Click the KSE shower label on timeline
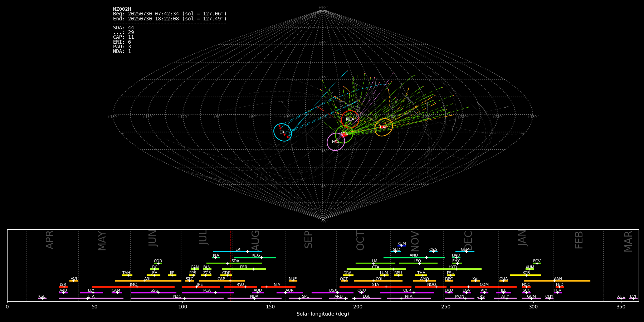 42,297
